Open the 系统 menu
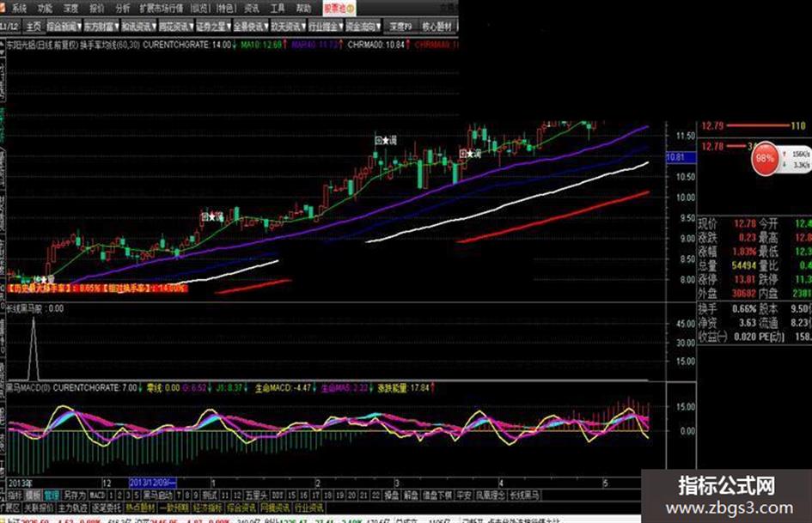 click(19, 9)
